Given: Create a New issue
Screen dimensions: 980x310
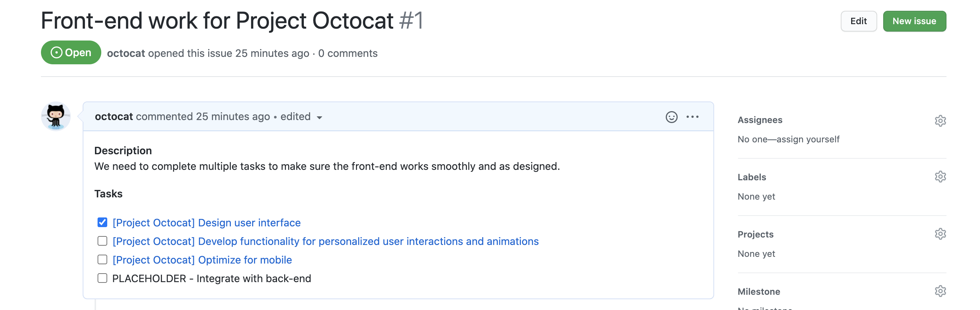Looking at the screenshot, I should (914, 21).
